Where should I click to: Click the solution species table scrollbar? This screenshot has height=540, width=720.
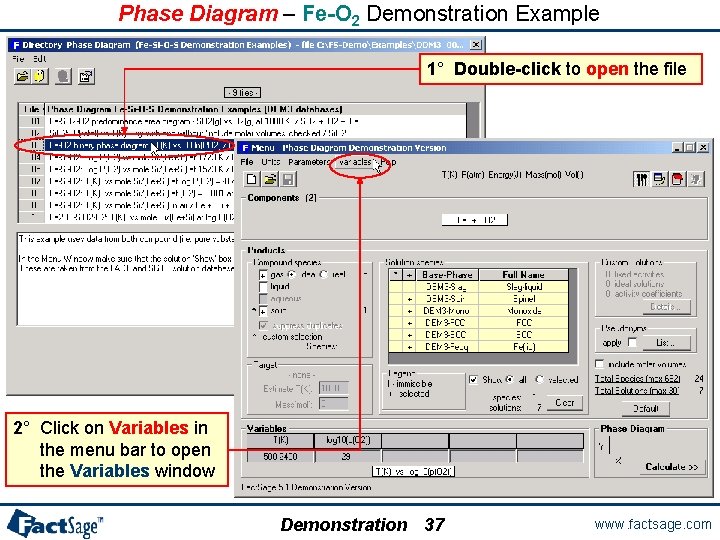573,311
